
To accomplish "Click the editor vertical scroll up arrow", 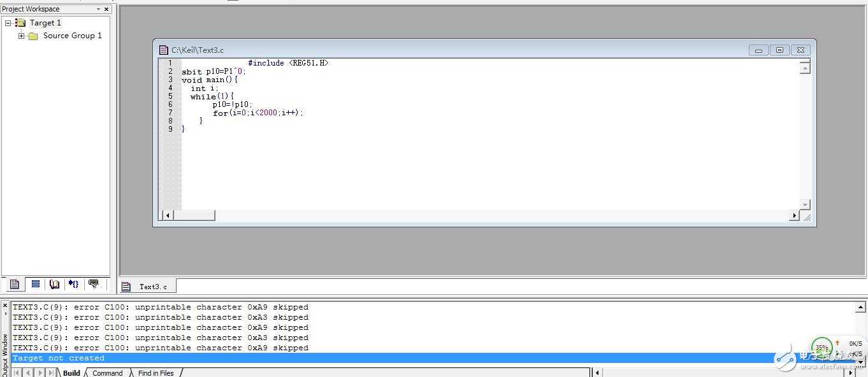I will (x=805, y=68).
